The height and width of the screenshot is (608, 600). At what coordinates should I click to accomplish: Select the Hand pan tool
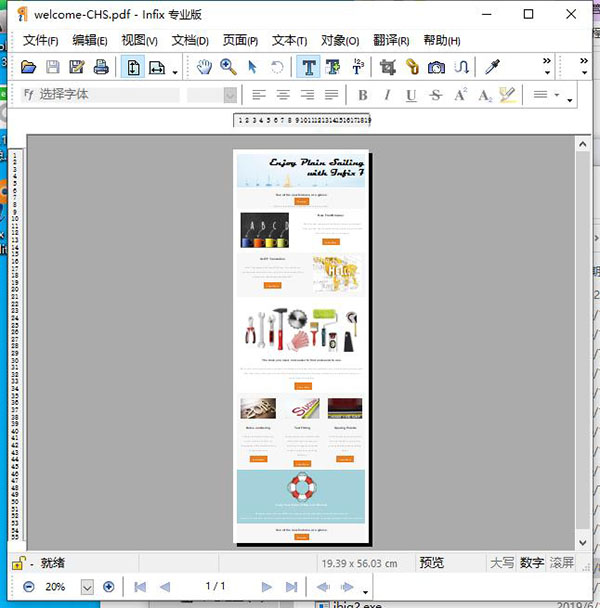204,67
